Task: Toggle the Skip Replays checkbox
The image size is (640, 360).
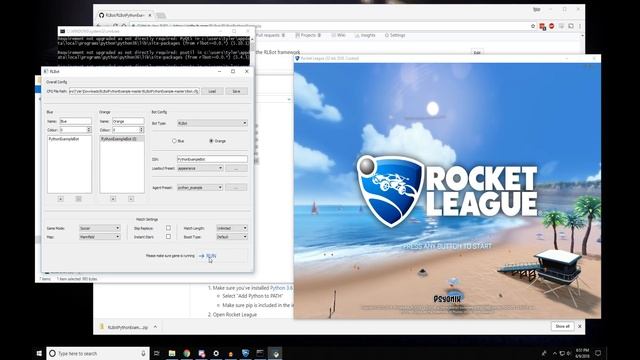Action: (168, 228)
